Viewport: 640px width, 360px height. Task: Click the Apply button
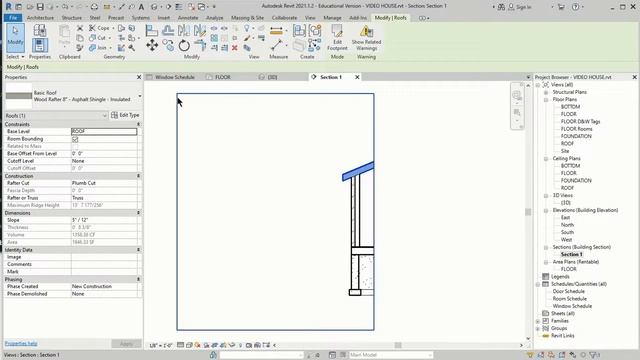pyautogui.click(x=126, y=344)
